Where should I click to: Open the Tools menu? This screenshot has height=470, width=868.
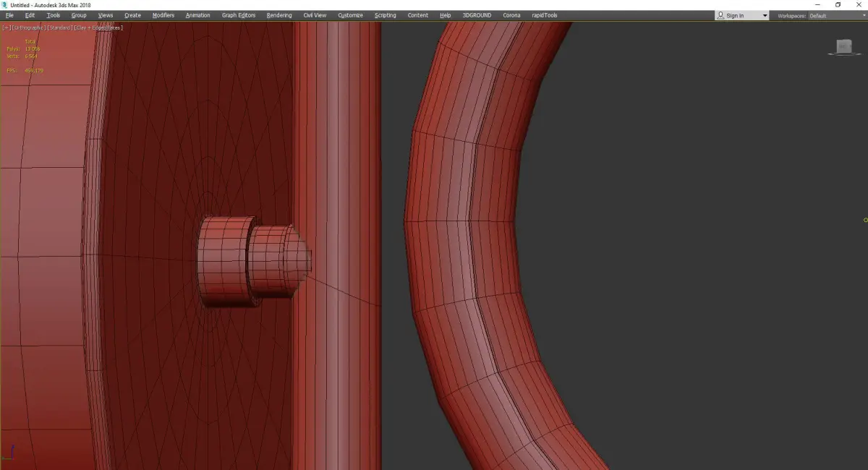click(x=54, y=15)
